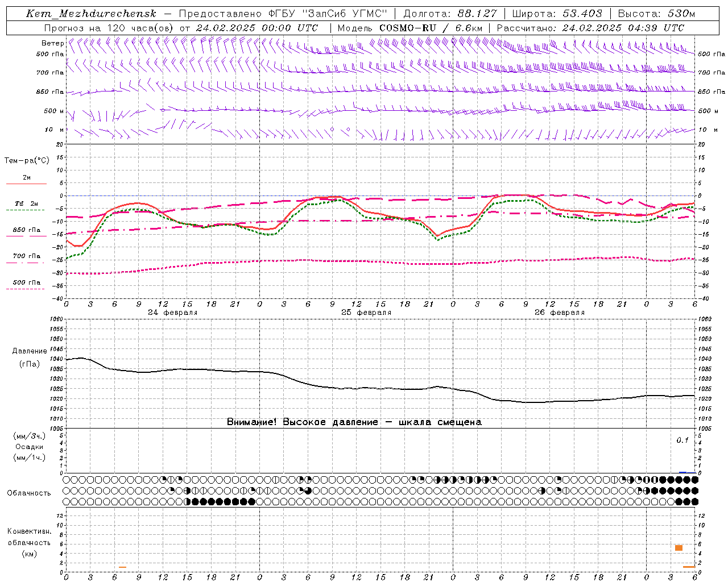The width and height of the screenshot is (728, 582).
Task: Click the small blue precipitation bar
Action: (x=682, y=472)
